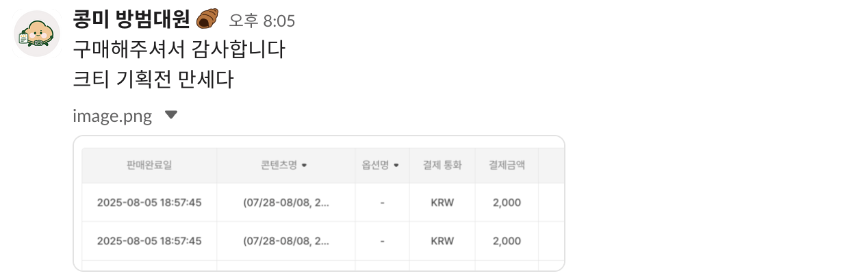Click the image.png file name

point(112,116)
